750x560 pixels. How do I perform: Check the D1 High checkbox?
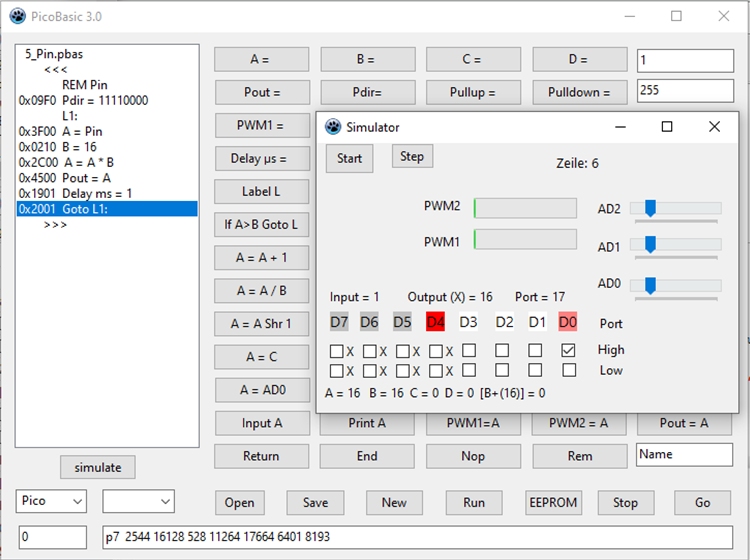[x=536, y=351]
